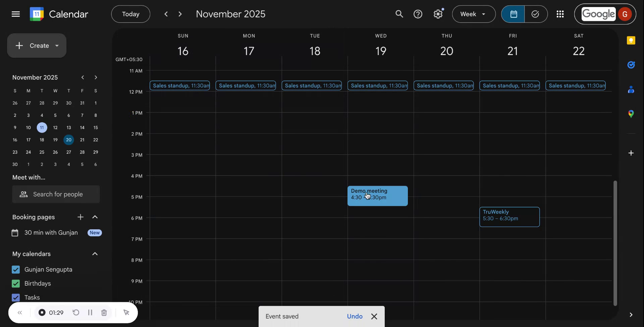Open the Calendar settings gear
Viewport: 644px width, 327px height.
point(438,14)
